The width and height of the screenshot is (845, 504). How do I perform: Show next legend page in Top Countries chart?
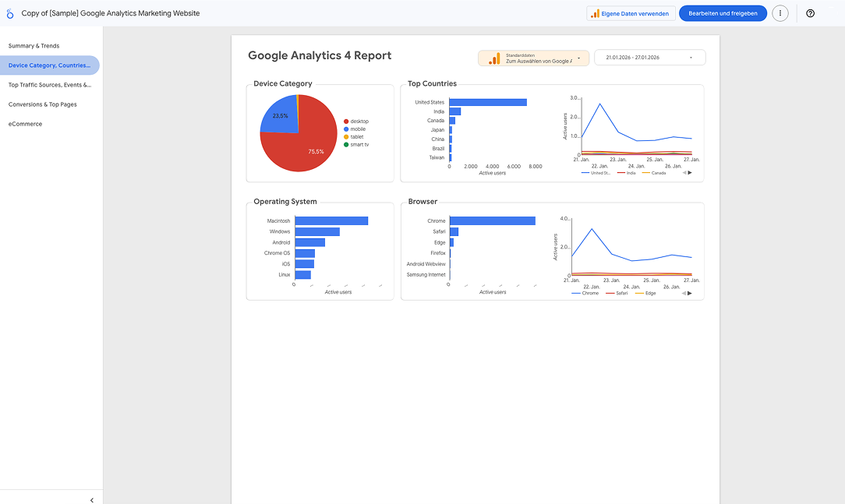click(690, 173)
